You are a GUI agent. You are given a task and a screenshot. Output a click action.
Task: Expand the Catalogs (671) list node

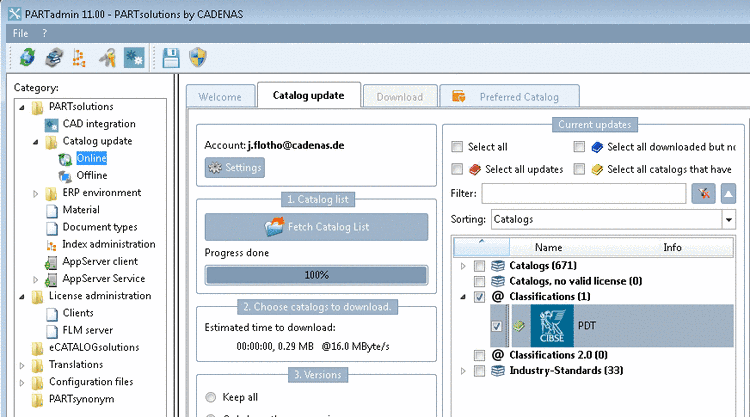(463, 266)
